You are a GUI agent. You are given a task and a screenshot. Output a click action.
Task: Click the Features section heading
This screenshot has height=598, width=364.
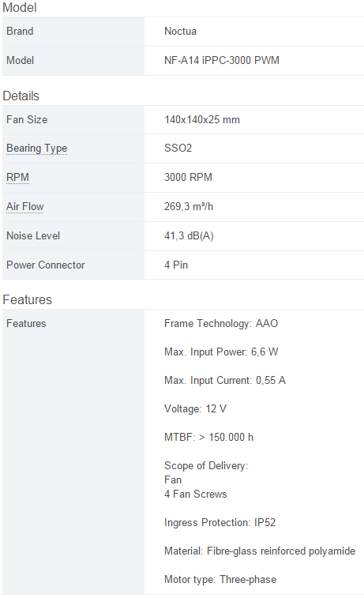click(27, 299)
